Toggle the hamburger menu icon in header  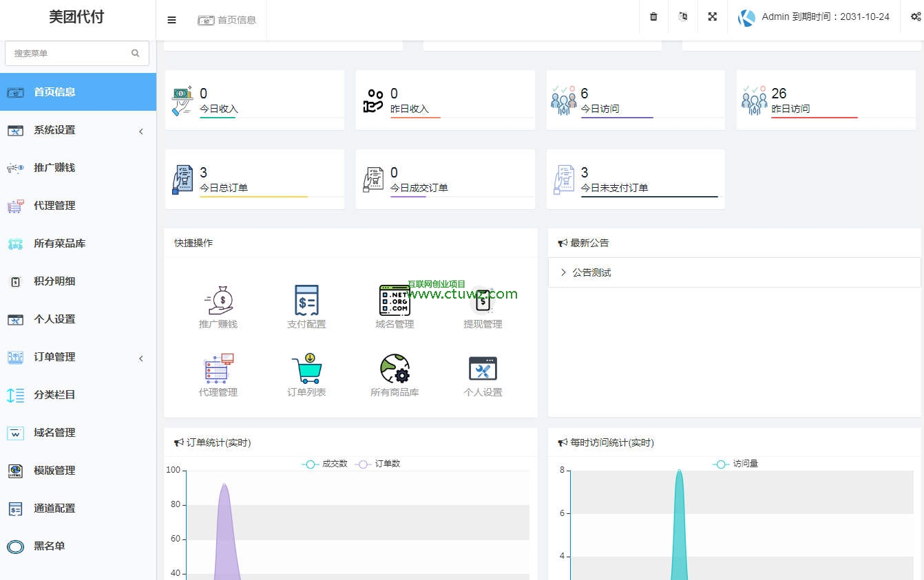[x=171, y=20]
